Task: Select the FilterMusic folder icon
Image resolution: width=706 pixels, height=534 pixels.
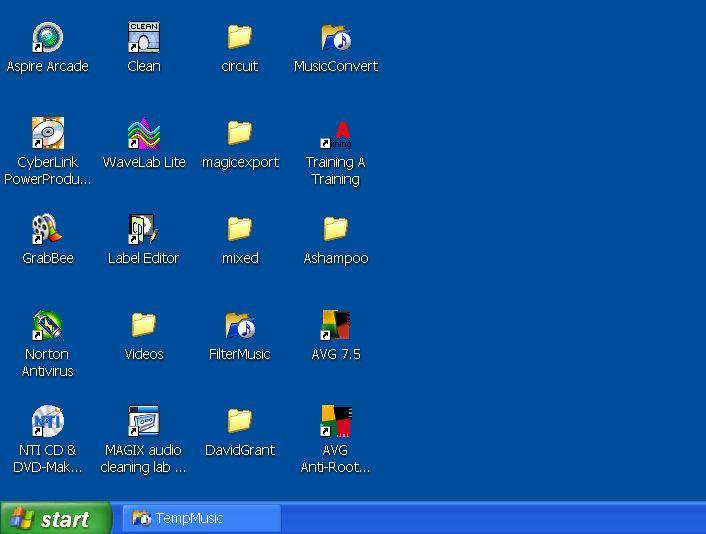Action: coord(240,326)
